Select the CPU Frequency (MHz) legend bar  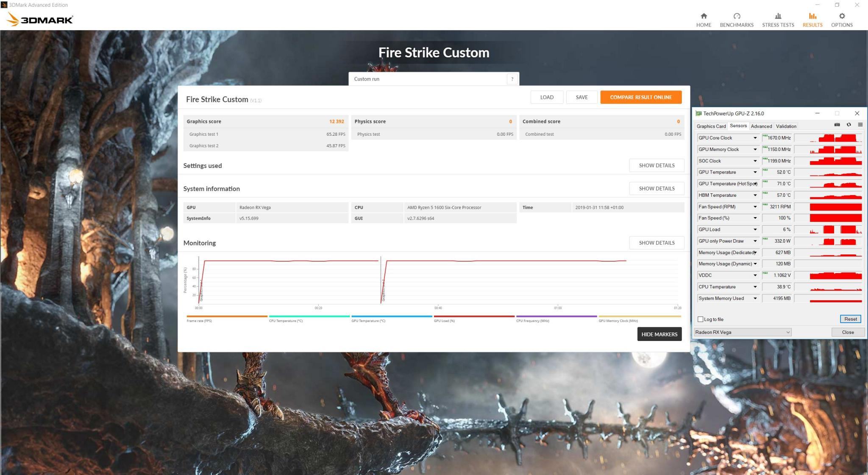click(x=556, y=316)
